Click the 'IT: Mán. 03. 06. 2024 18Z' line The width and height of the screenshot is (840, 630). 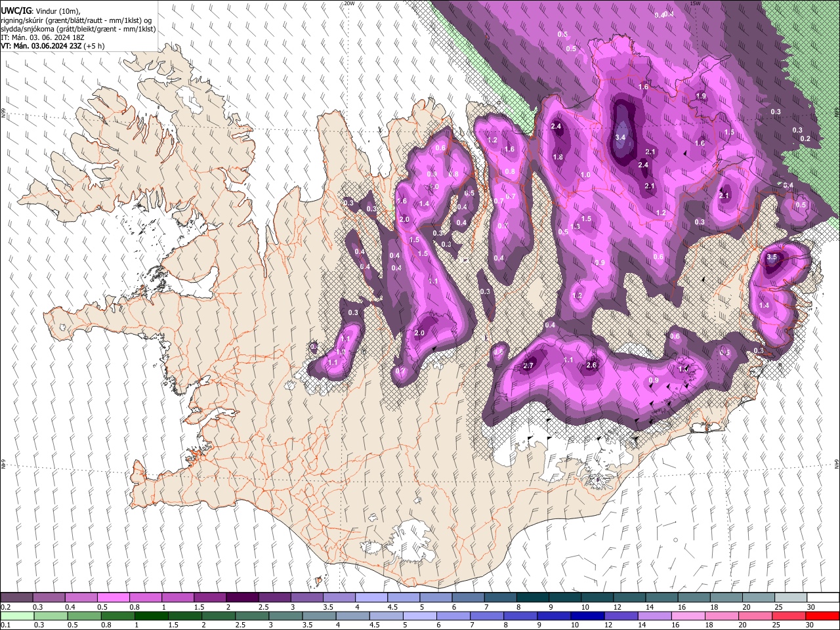[x=43, y=37]
